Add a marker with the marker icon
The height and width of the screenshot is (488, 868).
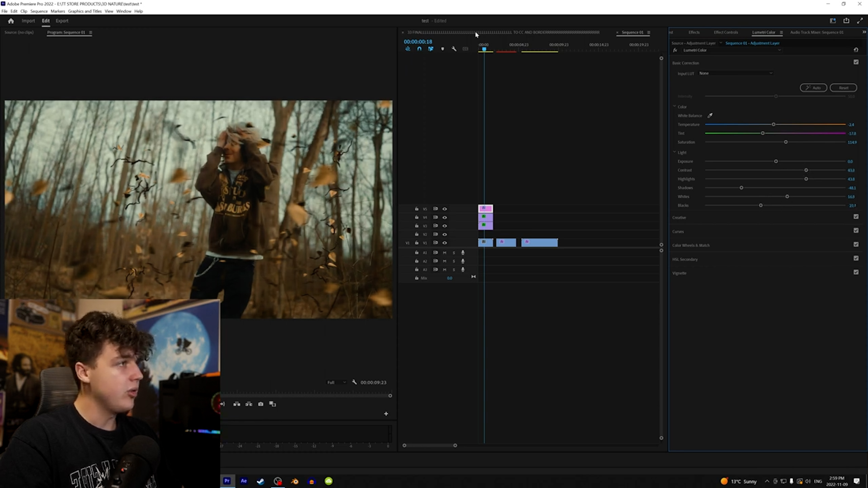[x=443, y=49]
